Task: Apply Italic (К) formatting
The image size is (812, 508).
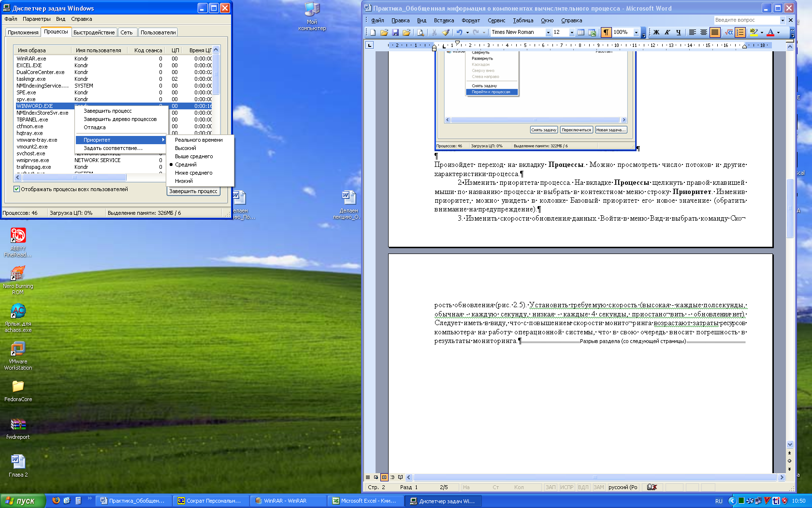Action: click(x=667, y=32)
